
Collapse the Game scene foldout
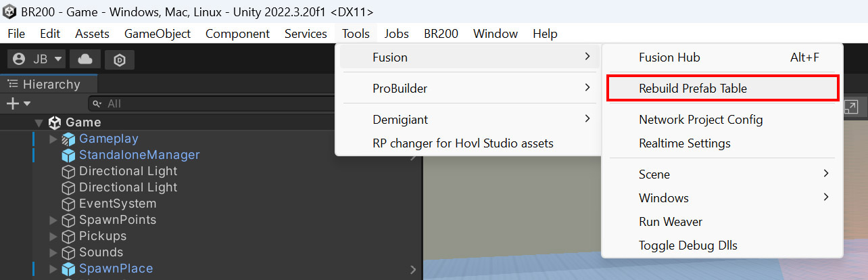coord(38,122)
